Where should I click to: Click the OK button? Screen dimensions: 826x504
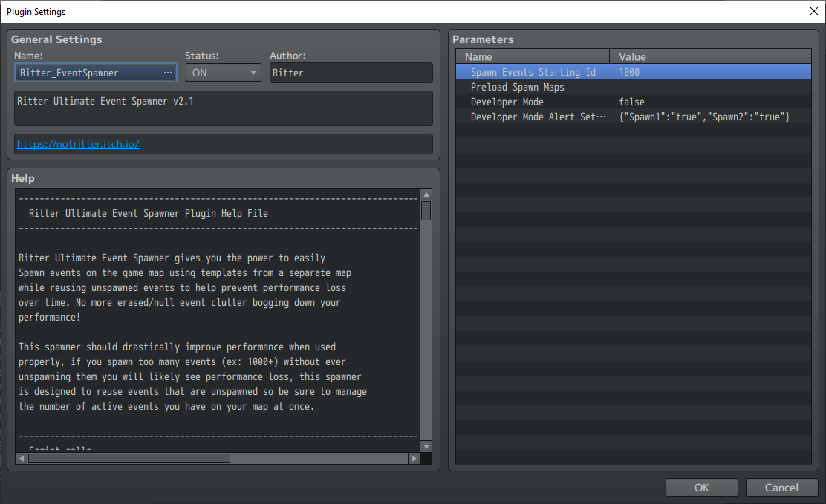pyautogui.click(x=702, y=488)
